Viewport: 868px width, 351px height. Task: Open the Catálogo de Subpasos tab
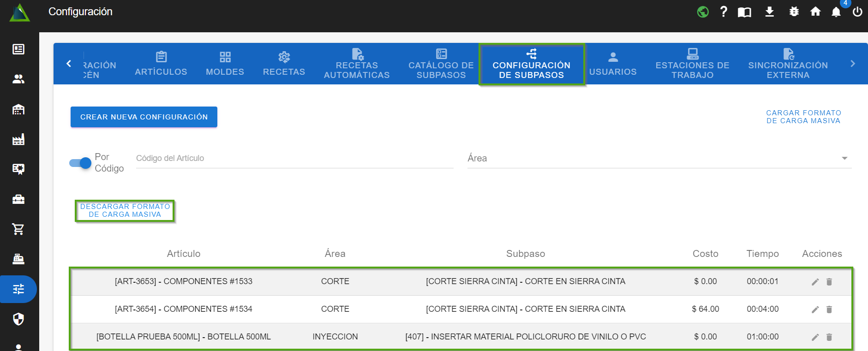[441, 64]
